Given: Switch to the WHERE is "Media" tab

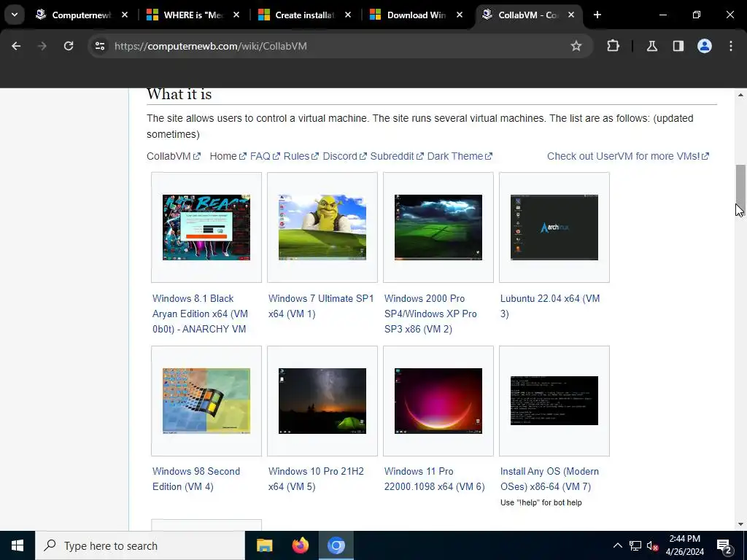Looking at the screenshot, I should click(x=193, y=15).
